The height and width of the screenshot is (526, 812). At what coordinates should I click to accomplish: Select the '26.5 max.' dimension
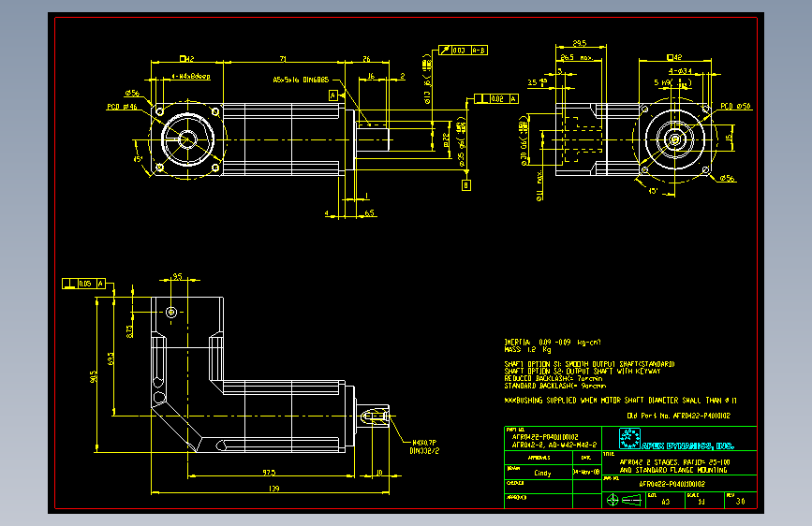pyautogui.click(x=576, y=57)
